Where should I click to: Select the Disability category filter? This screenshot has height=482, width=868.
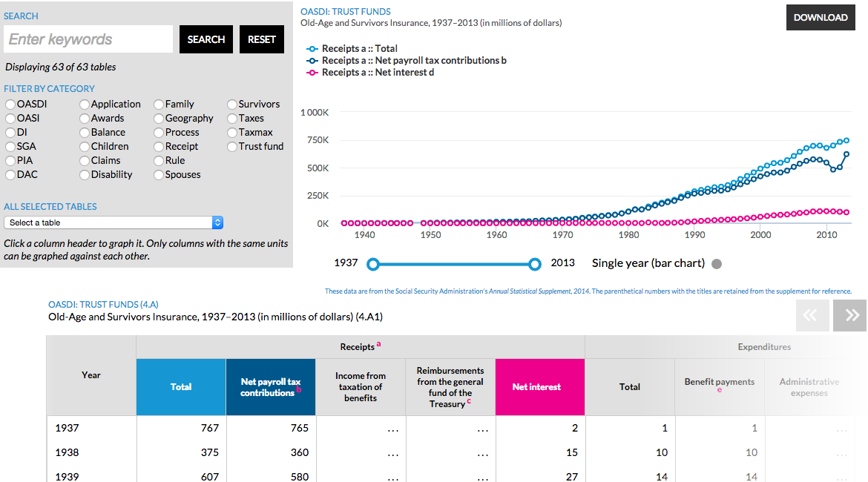(84, 174)
